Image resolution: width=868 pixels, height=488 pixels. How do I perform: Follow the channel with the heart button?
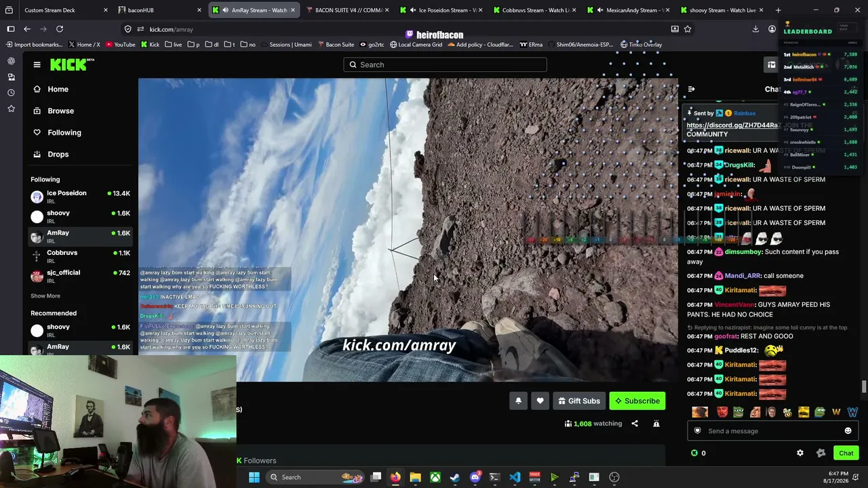[540, 401]
